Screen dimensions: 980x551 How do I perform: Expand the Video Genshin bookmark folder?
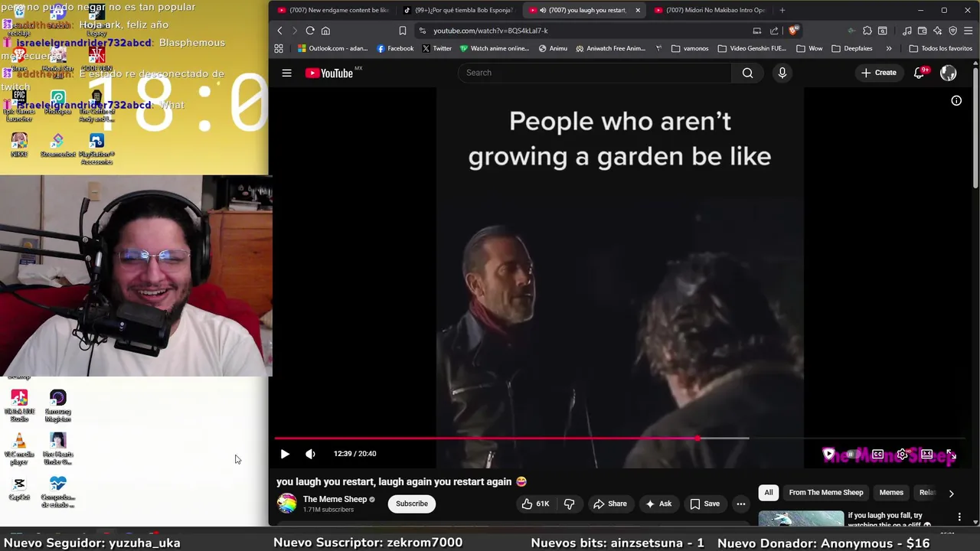click(x=752, y=48)
